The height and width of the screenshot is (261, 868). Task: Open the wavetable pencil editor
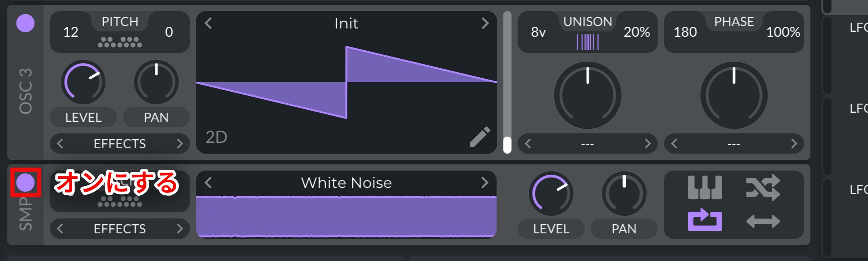click(x=480, y=137)
